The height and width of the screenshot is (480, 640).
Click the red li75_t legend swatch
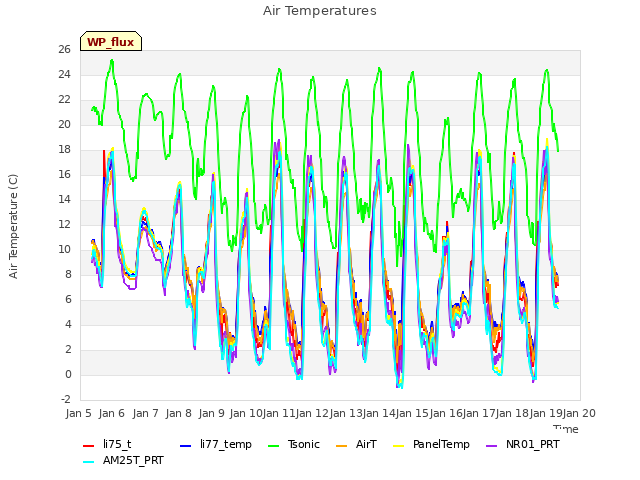[89, 446]
